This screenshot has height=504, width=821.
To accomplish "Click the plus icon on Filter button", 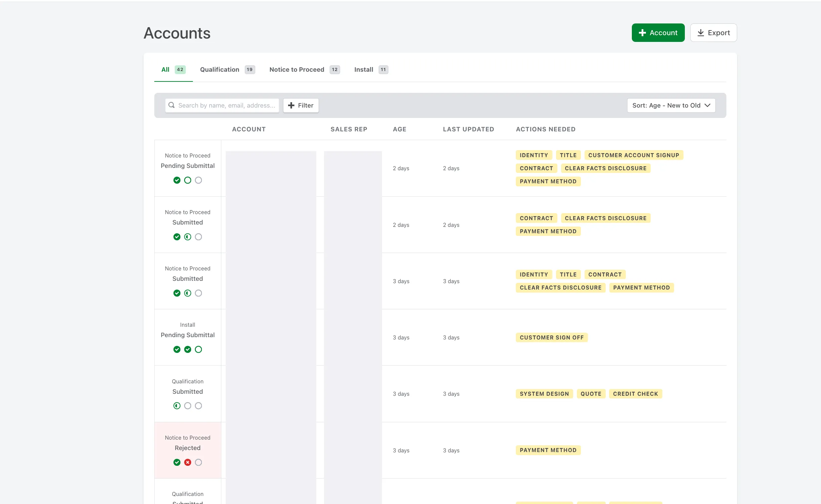I will 291,105.
